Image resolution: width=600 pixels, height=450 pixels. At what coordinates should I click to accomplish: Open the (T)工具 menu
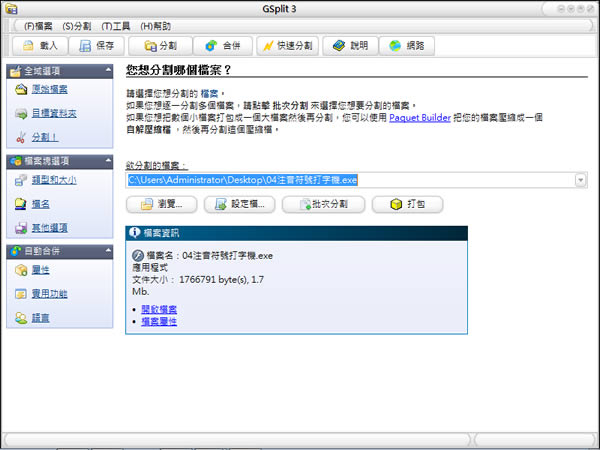116,26
